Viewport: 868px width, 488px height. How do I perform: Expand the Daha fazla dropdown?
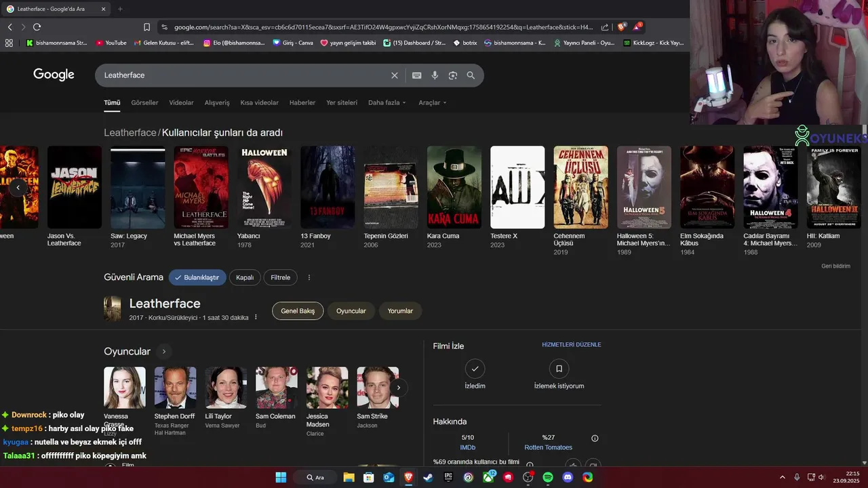pyautogui.click(x=387, y=102)
